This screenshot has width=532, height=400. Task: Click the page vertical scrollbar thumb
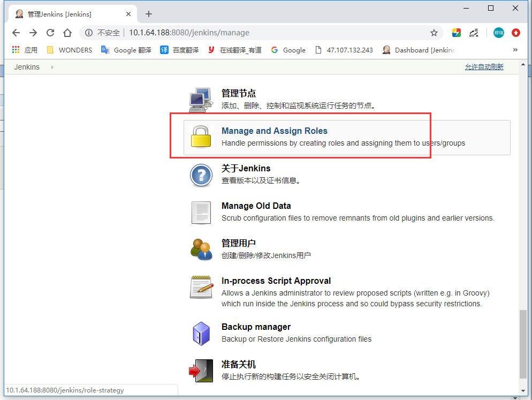[x=523, y=344]
